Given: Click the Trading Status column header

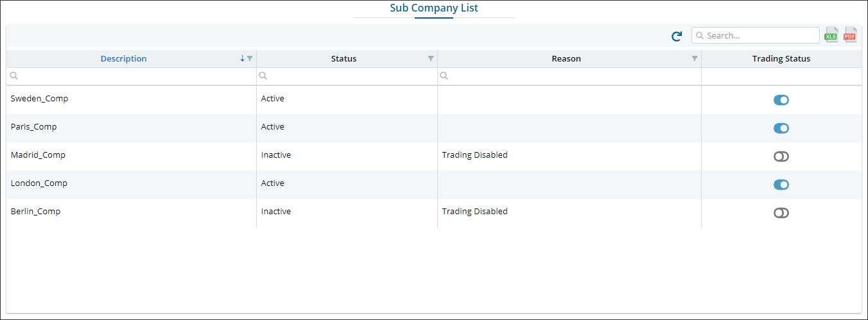Looking at the screenshot, I should [x=781, y=58].
